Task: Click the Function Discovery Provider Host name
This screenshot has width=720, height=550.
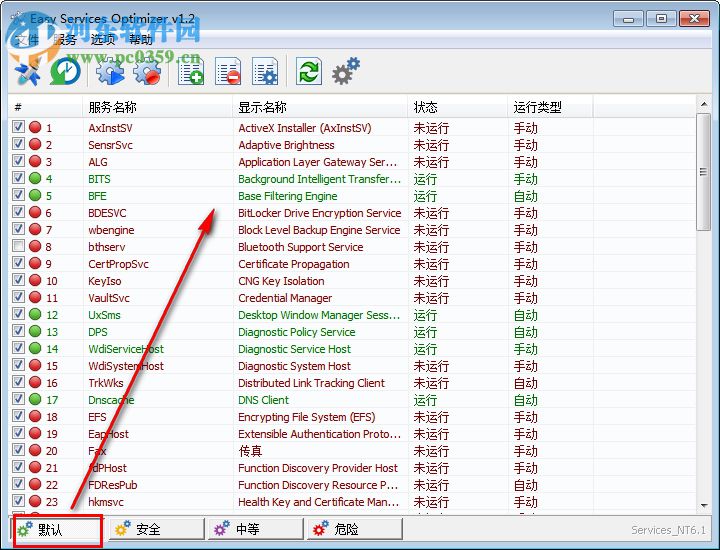Action: pyautogui.click(x=318, y=468)
